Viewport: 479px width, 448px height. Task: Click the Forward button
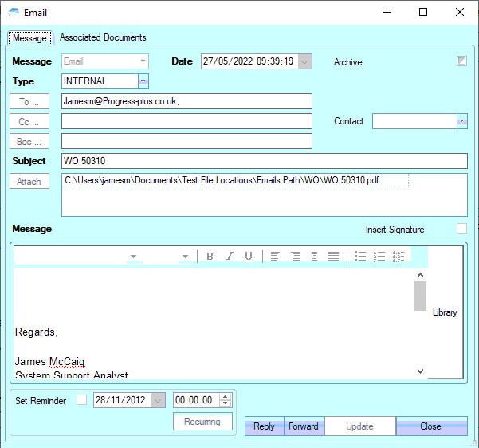click(304, 426)
